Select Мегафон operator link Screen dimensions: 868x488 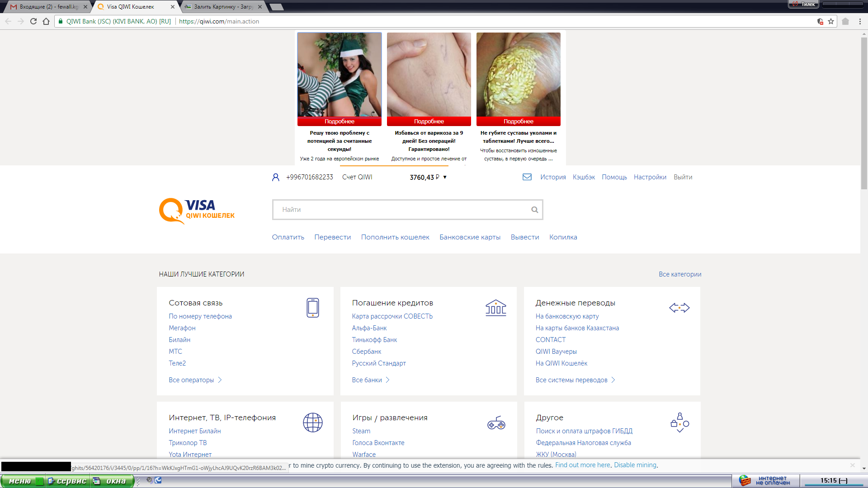pos(182,328)
